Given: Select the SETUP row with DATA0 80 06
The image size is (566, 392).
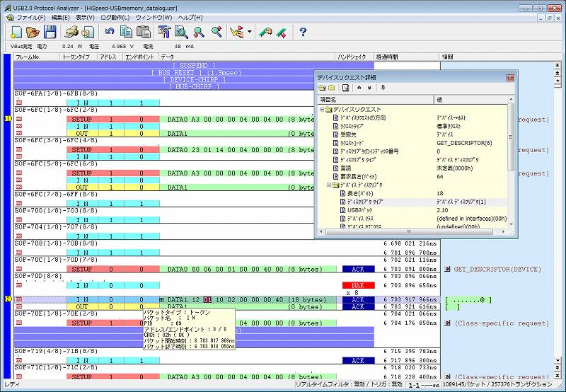Looking at the screenshot, I should point(226,270).
